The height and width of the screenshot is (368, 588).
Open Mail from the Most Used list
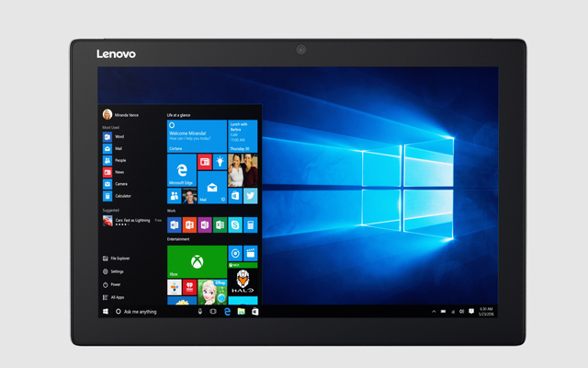[112, 148]
